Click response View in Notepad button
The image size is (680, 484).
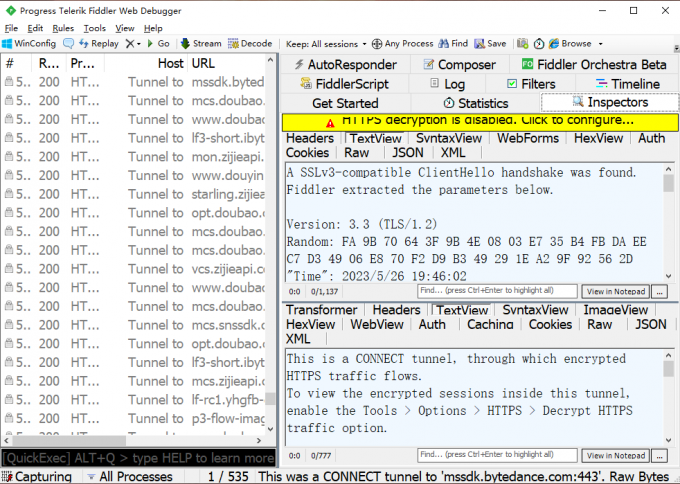616,456
